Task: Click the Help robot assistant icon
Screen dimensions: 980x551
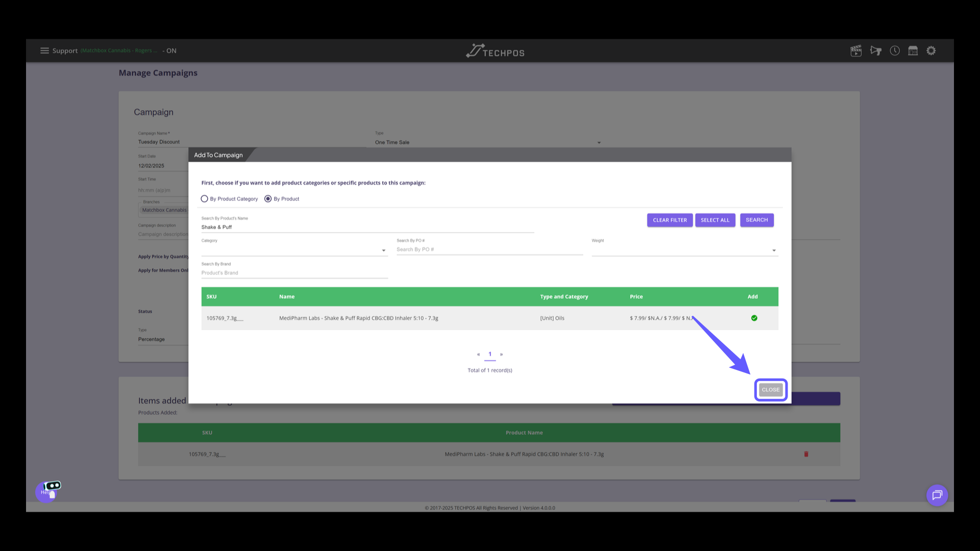Action: click(48, 491)
